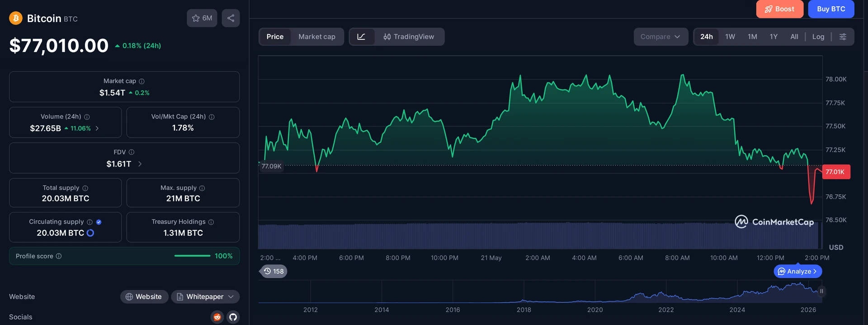This screenshot has height=325, width=868.
Task: Click the 77.09K opening price label
Action: [271, 166]
